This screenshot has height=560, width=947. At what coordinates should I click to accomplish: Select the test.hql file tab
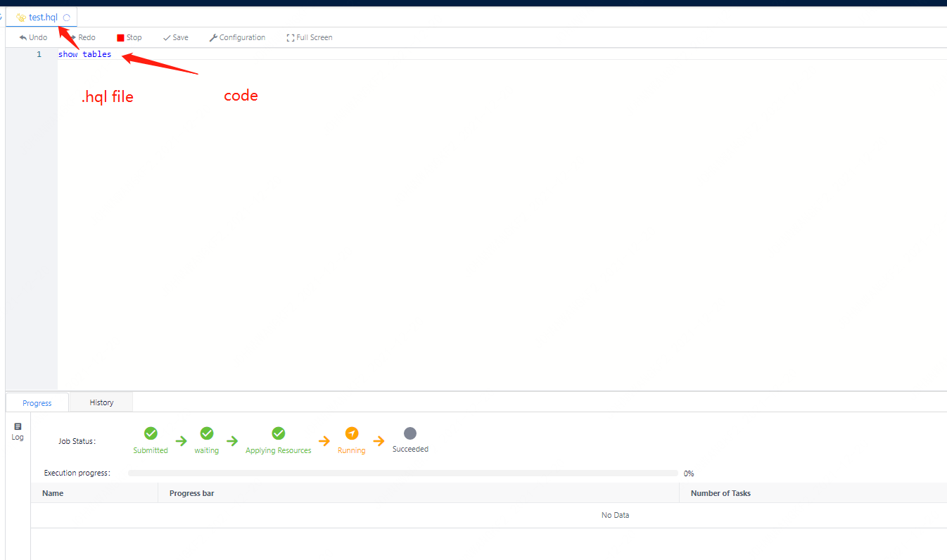[42, 18]
